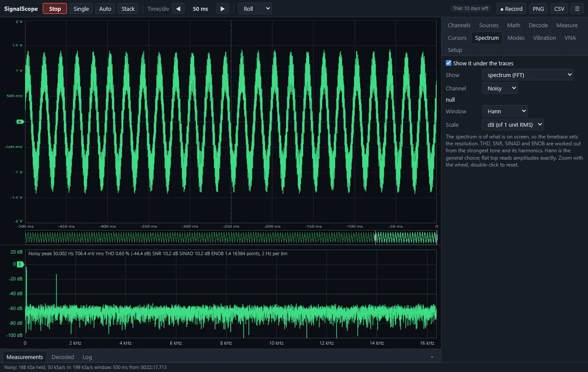588x372 pixels.
Task: Open the Modes tab
Action: 516,38
